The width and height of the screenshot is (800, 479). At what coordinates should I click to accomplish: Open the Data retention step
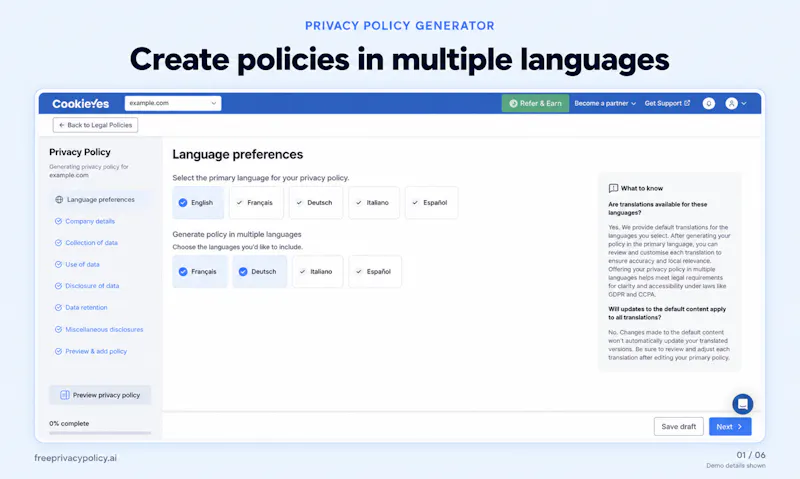(x=86, y=308)
